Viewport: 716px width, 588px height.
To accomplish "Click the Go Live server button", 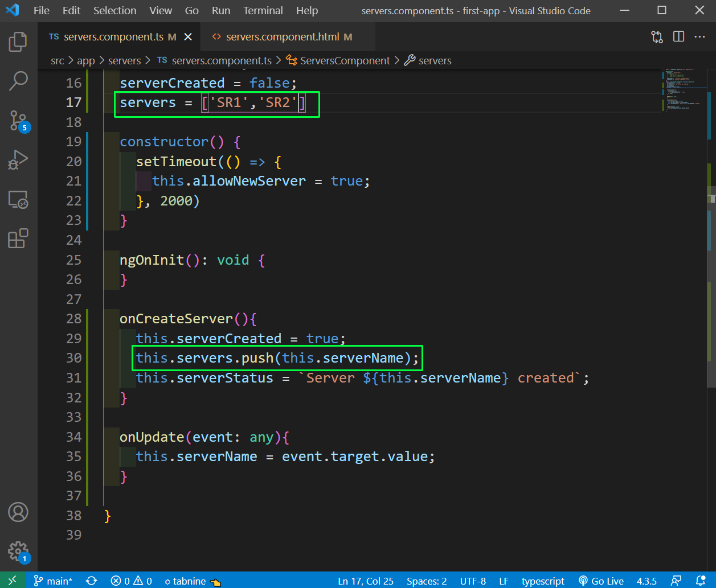I will pyautogui.click(x=601, y=581).
